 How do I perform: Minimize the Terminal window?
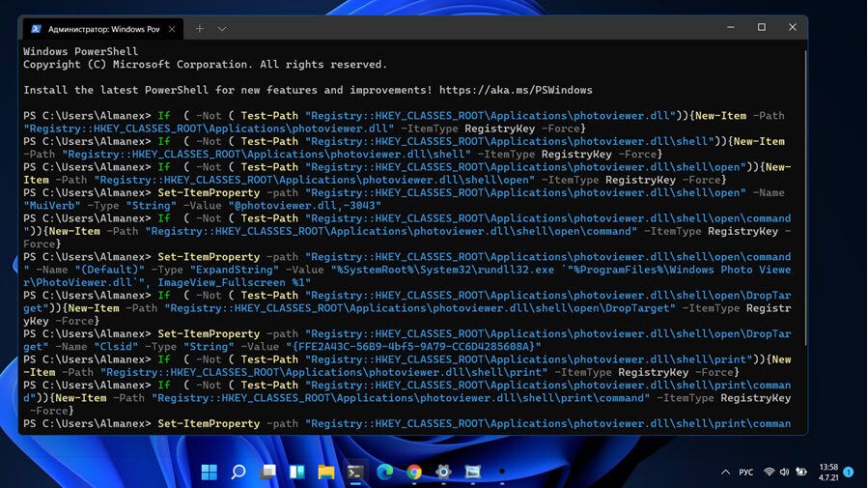(x=731, y=27)
